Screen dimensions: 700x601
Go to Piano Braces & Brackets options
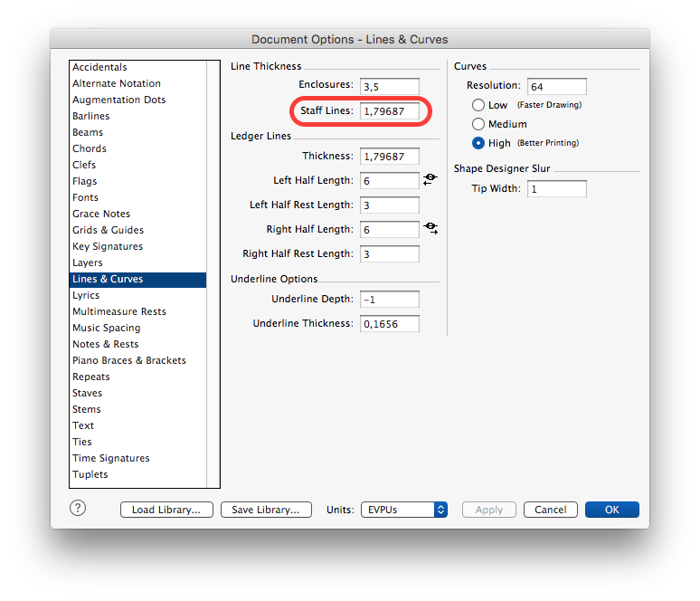(128, 360)
